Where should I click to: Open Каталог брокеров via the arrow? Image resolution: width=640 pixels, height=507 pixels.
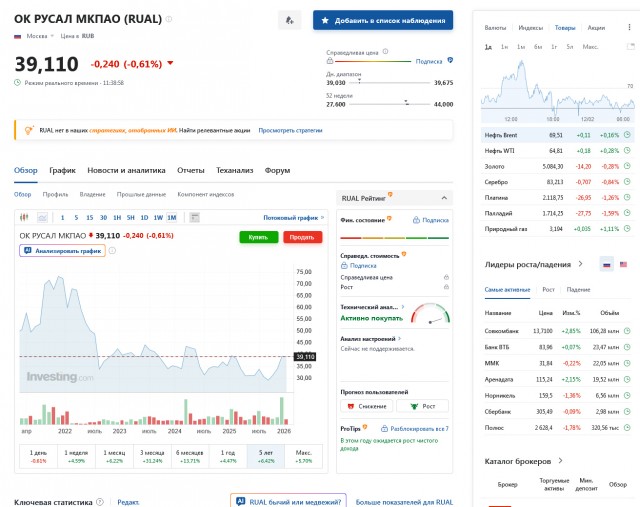560,461
